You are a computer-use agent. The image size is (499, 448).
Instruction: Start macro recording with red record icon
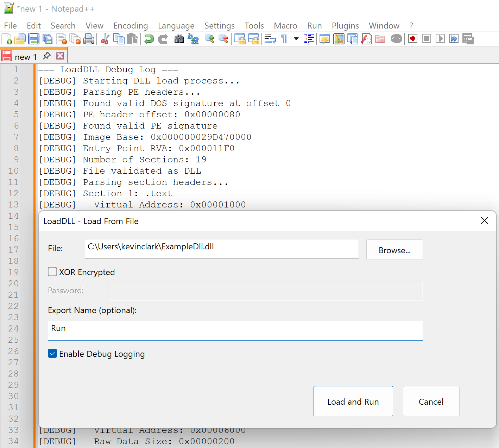(x=412, y=39)
